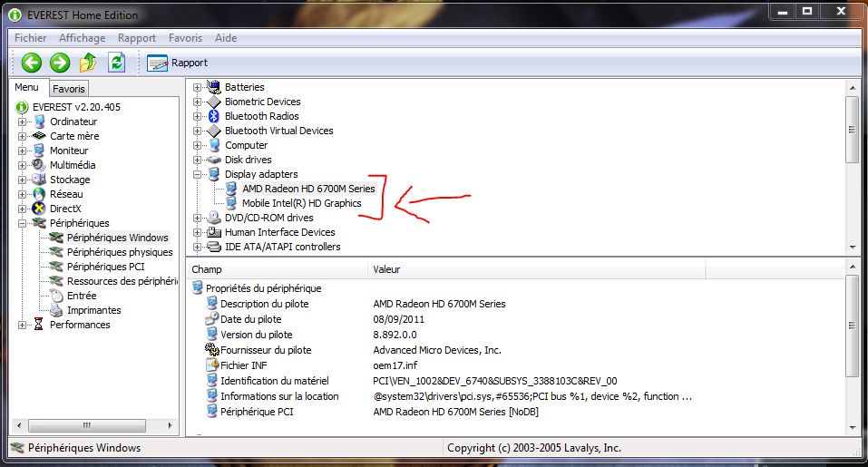Select the Performances hourglass icon
This screenshot has height=467, width=868.
38,325
